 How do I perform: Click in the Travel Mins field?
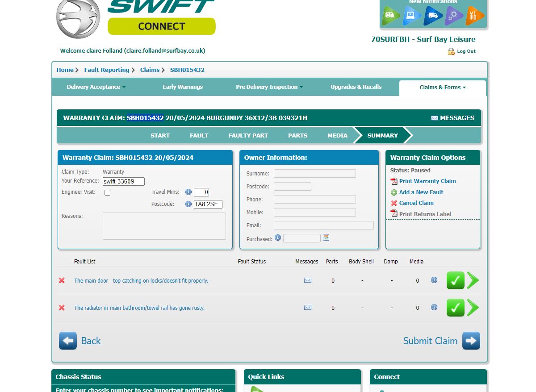(201, 192)
